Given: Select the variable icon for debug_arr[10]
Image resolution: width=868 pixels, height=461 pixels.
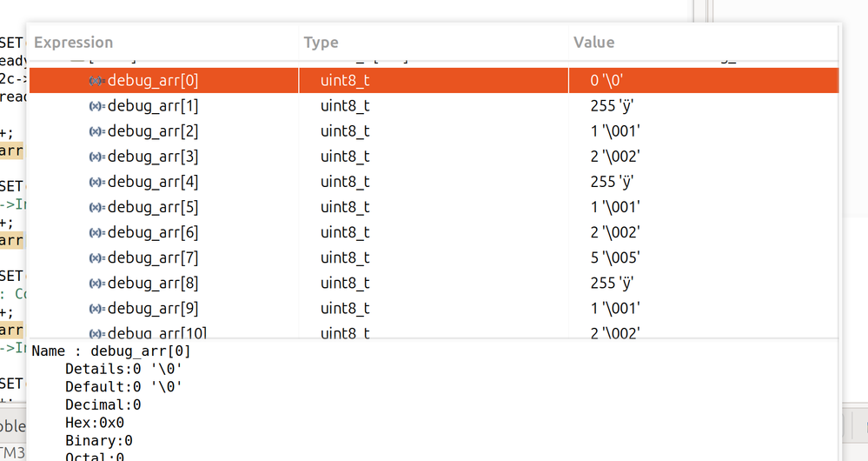Looking at the screenshot, I should tap(97, 332).
